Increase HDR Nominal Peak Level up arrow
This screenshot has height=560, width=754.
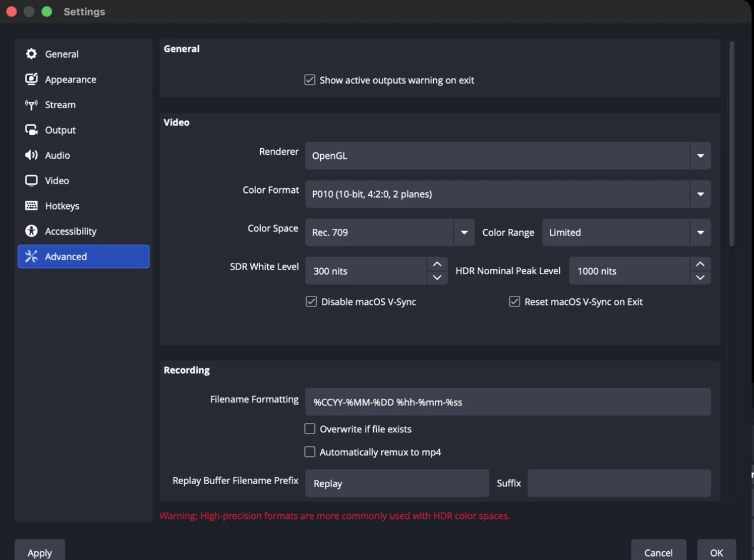pyautogui.click(x=700, y=264)
